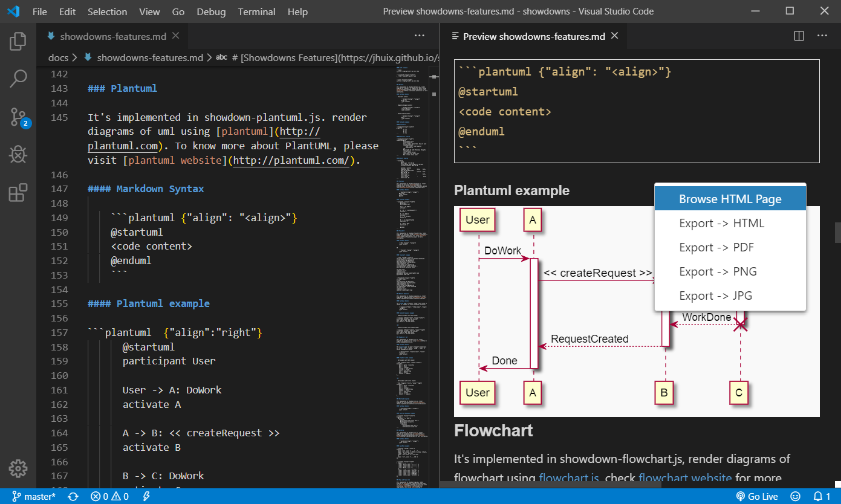Split the preview editor
The image size is (841, 504).
(x=798, y=36)
